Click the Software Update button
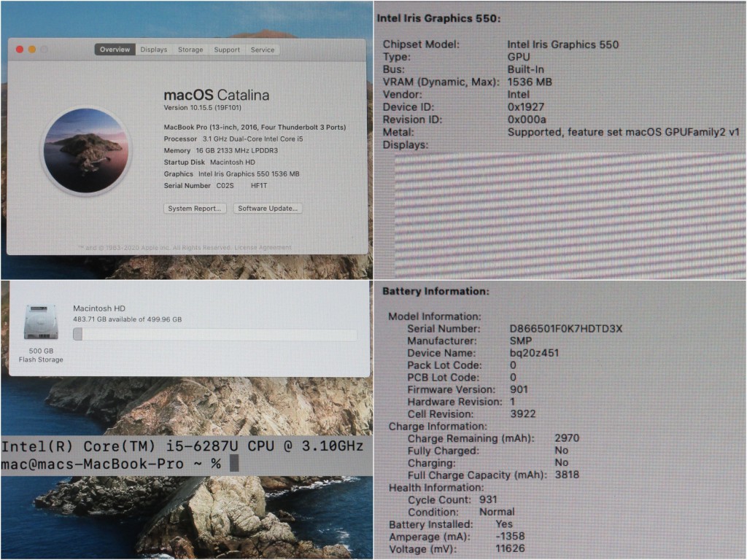 [268, 209]
